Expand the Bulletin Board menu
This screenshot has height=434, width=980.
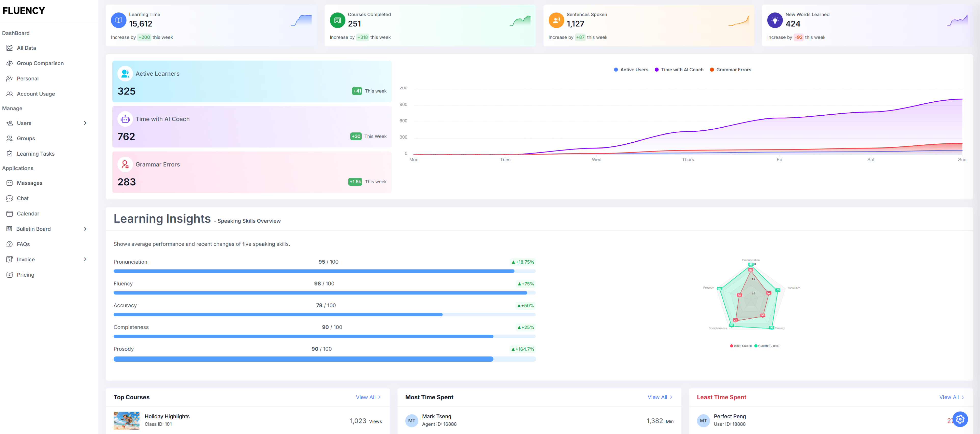click(x=85, y=229)
